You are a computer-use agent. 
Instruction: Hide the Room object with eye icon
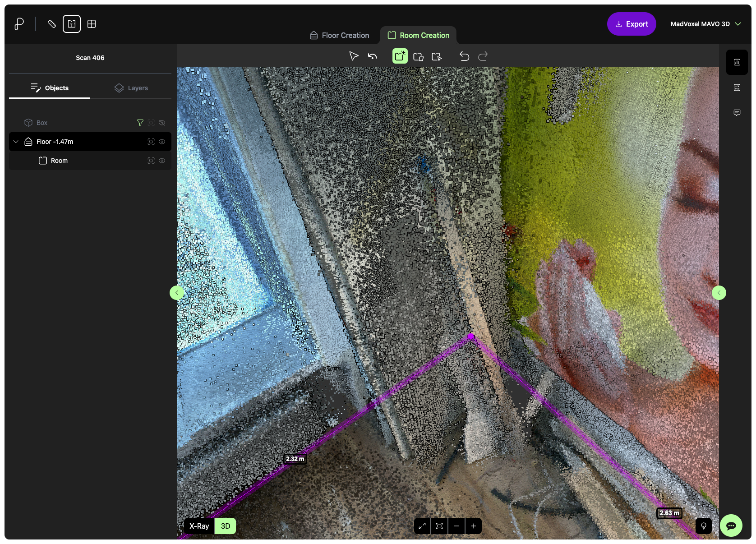coord(162,161)
